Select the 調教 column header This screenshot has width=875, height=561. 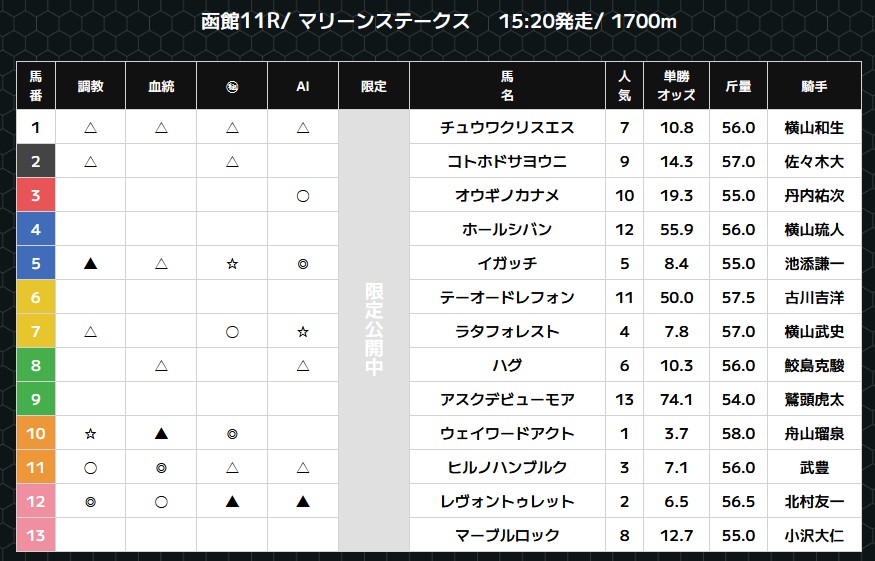[90, 86]
